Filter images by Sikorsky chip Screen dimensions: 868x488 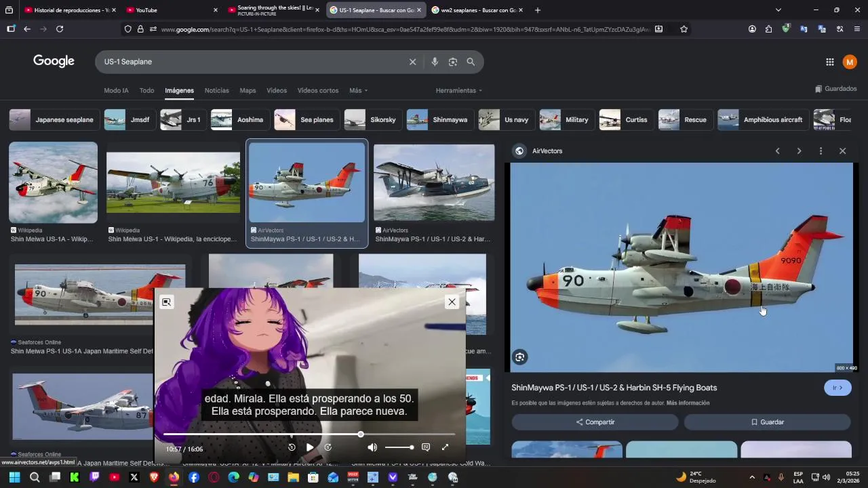(373, 120)
